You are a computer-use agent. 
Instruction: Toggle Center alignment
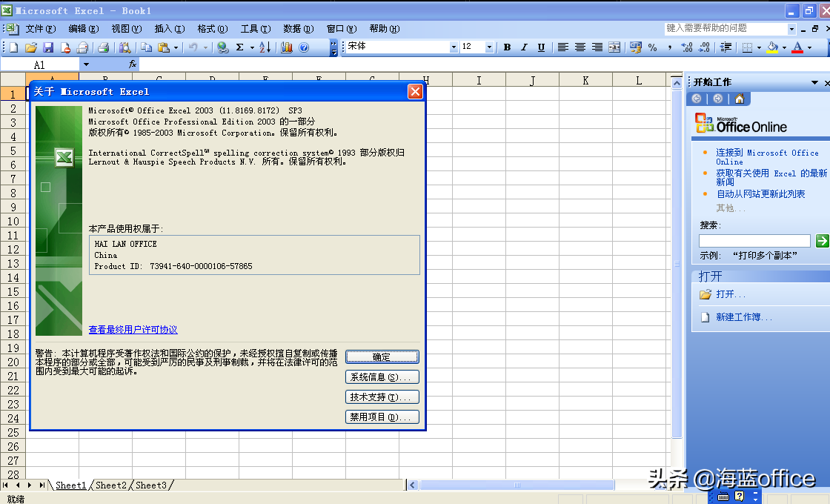(x=580, y=47)
